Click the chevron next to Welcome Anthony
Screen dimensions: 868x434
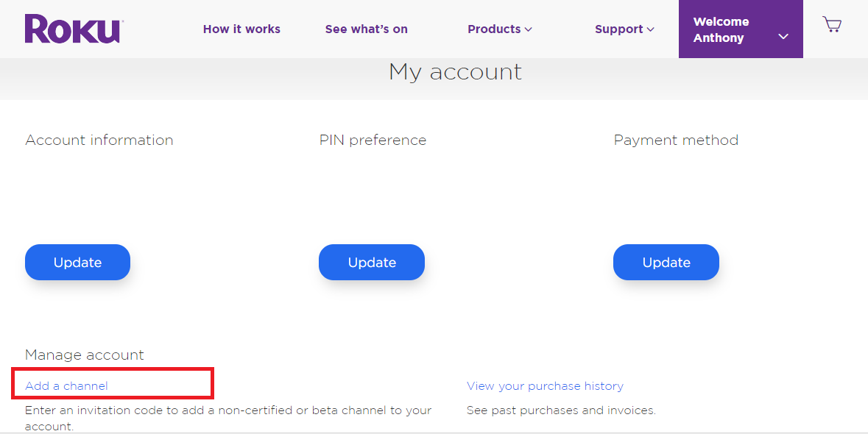point(783,37)
